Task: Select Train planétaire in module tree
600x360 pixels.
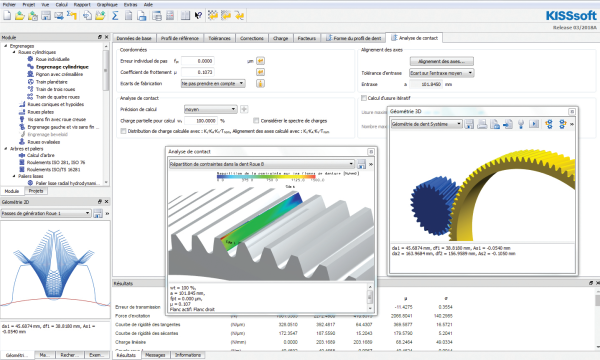Action: [51, 82]
